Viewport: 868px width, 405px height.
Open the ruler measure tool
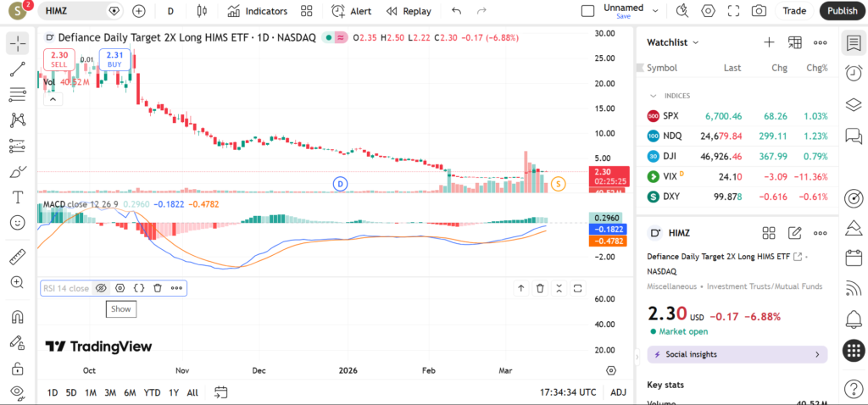(18, 256)
